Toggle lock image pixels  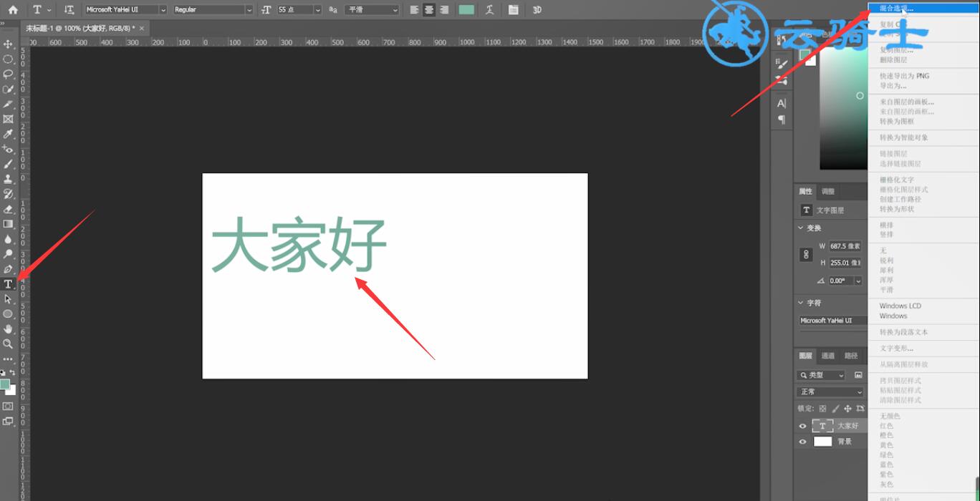[835, 409]
